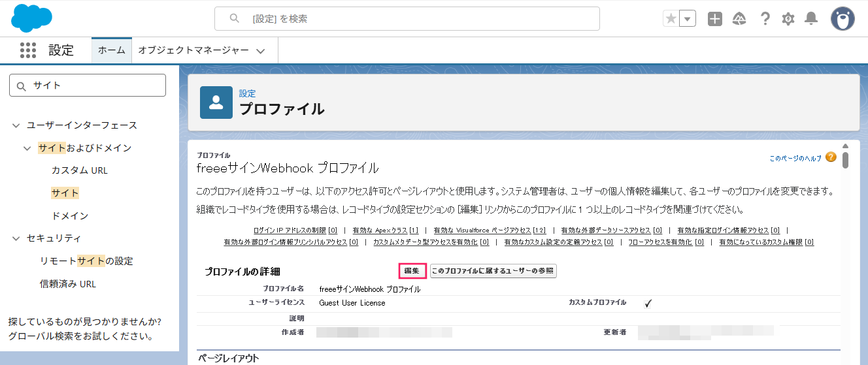This screenshot has height=365, width=868.
Task: Open the オブジェクトマネージャー tab dropdown chevron
Action: point(261,51)
